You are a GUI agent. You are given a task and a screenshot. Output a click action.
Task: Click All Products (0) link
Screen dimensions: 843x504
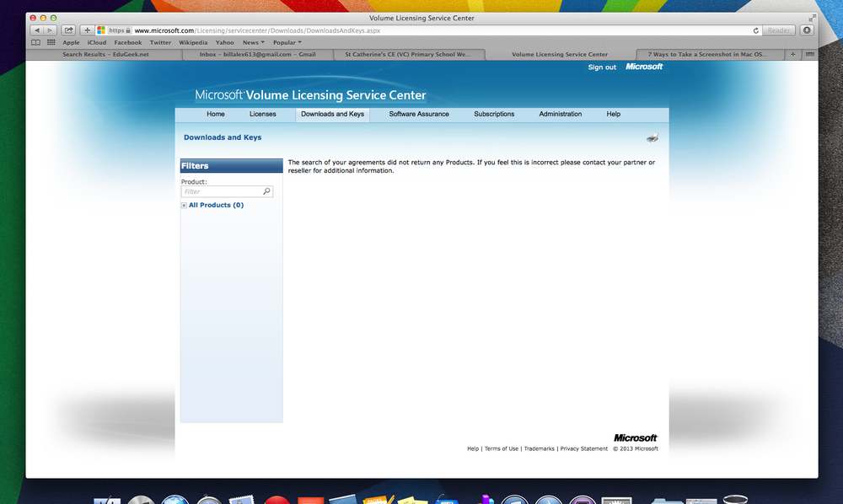(216, 206)
